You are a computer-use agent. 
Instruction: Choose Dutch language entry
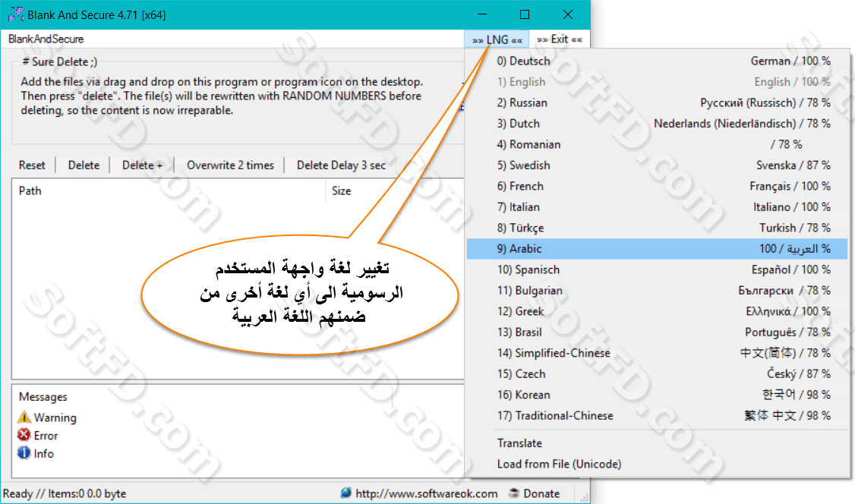point(657,124)
